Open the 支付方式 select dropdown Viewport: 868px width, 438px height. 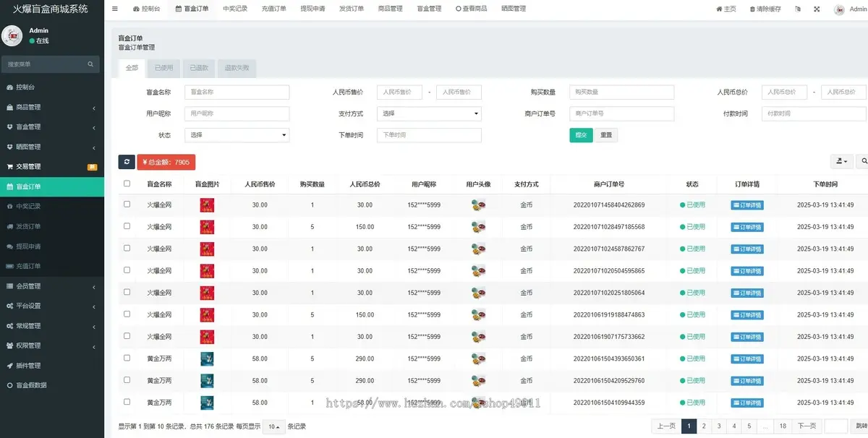429,113
